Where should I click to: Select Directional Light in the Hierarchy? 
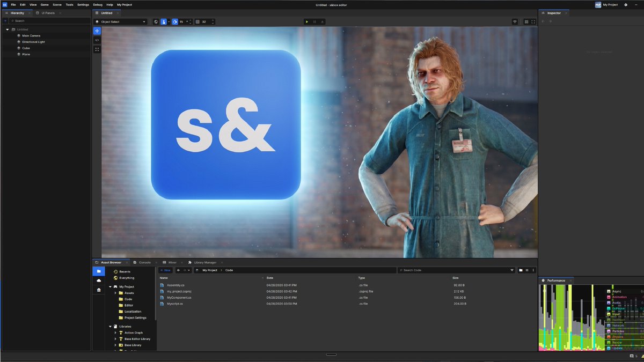(x=34, y=42)
